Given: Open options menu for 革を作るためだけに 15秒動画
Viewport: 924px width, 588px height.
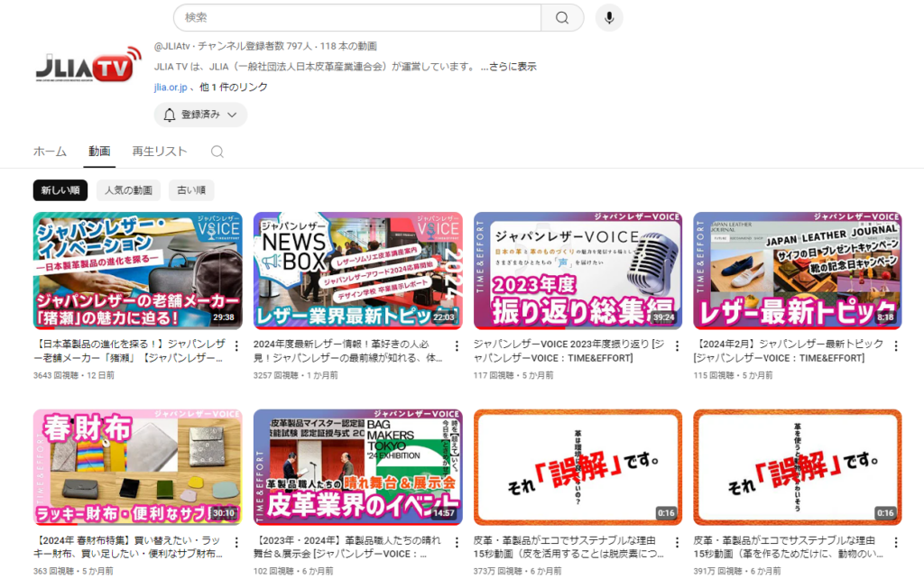Looking at the screenshot, I should pyautogui.click(x=896, y=541).
